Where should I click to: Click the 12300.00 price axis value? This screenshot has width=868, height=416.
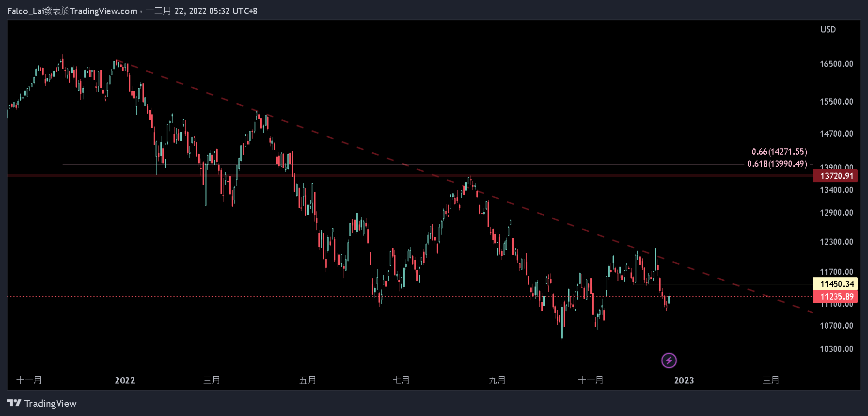coord(836,242)
